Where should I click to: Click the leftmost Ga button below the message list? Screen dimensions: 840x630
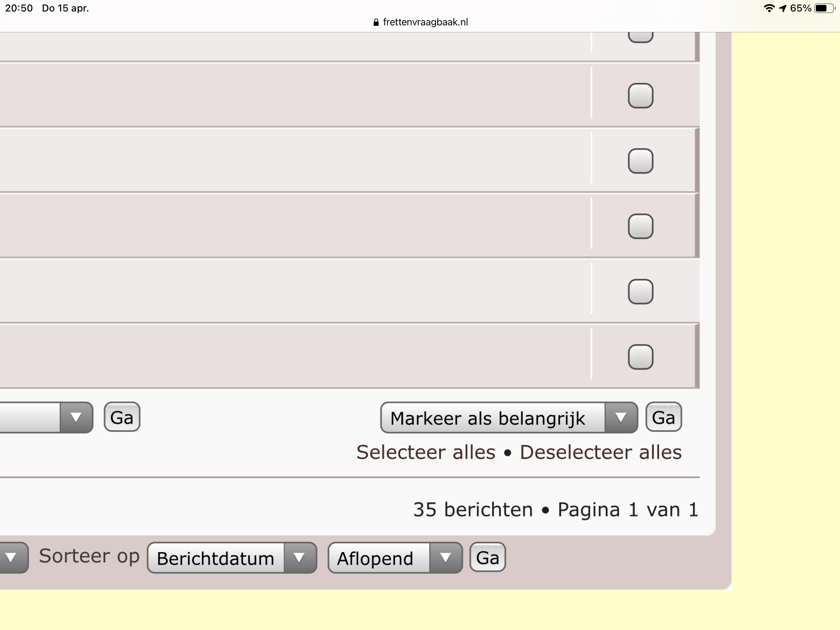122,417
